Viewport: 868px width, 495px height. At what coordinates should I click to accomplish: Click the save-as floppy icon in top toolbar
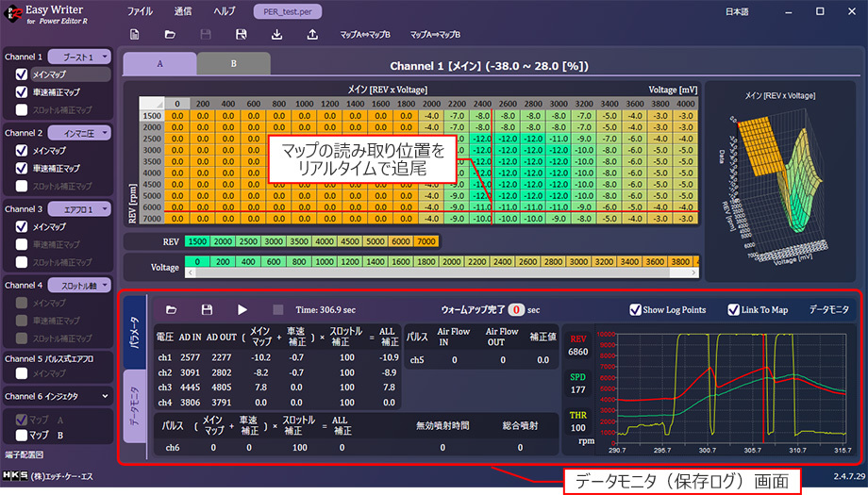[242, 35]
